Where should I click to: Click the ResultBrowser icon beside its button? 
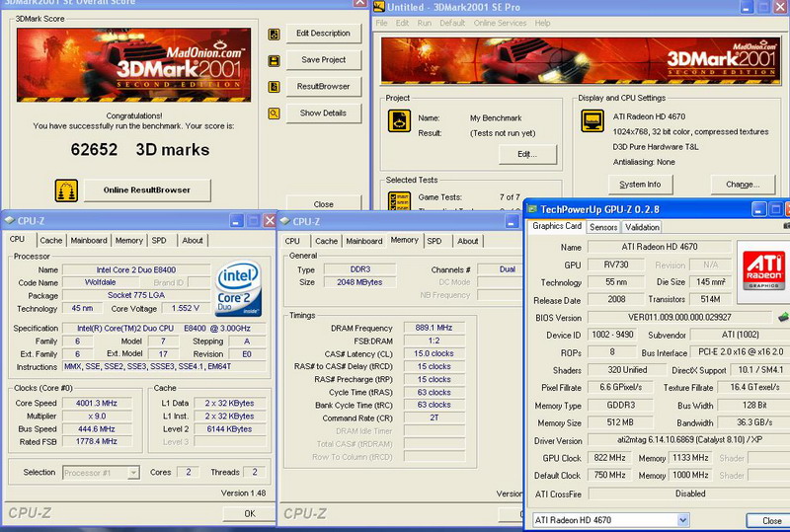pyautogui.click(x=275, y=87)
